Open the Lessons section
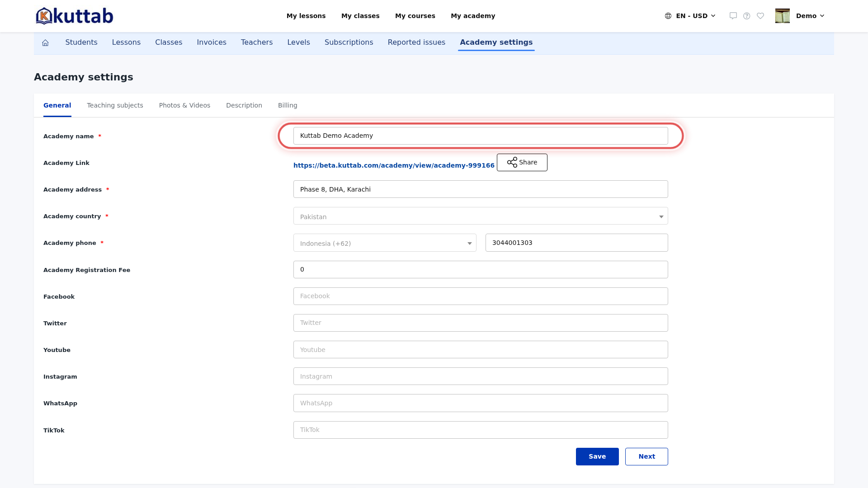The width and height of the screenshot is (868, 488). 126,42
